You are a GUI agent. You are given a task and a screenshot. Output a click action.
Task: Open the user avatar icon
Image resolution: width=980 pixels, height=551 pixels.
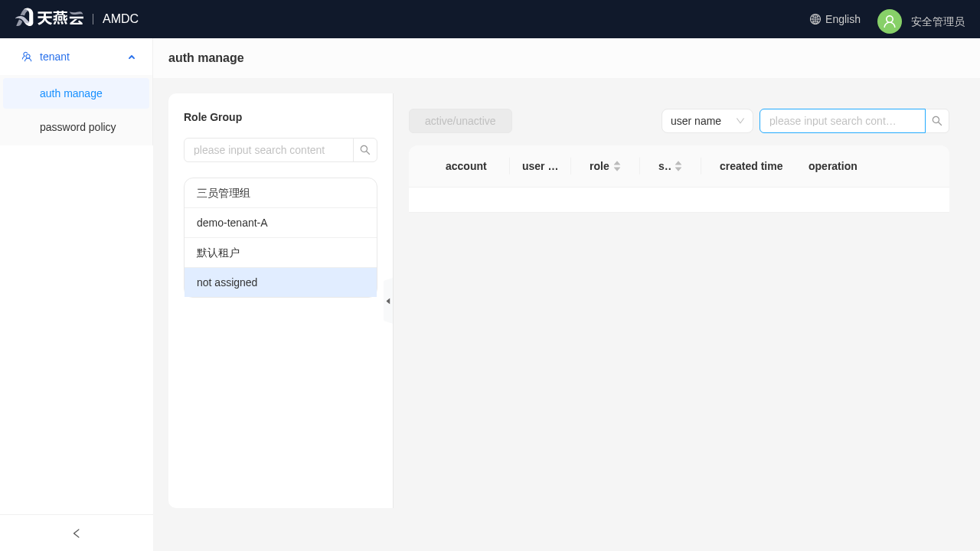click(890, 21)
